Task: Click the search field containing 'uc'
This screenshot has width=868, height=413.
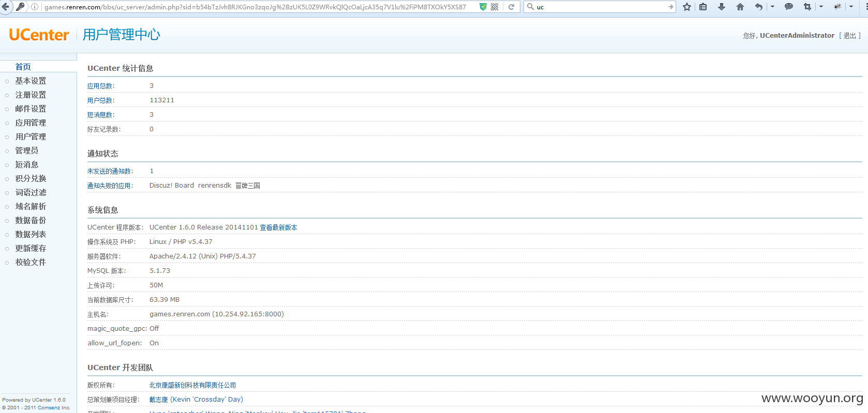Action: tap(601, 7)
